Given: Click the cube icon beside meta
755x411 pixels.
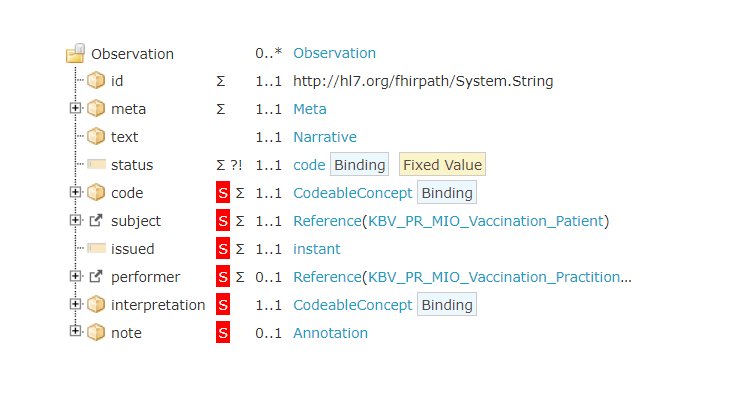Looking at the screenshot, I should 96,109.
